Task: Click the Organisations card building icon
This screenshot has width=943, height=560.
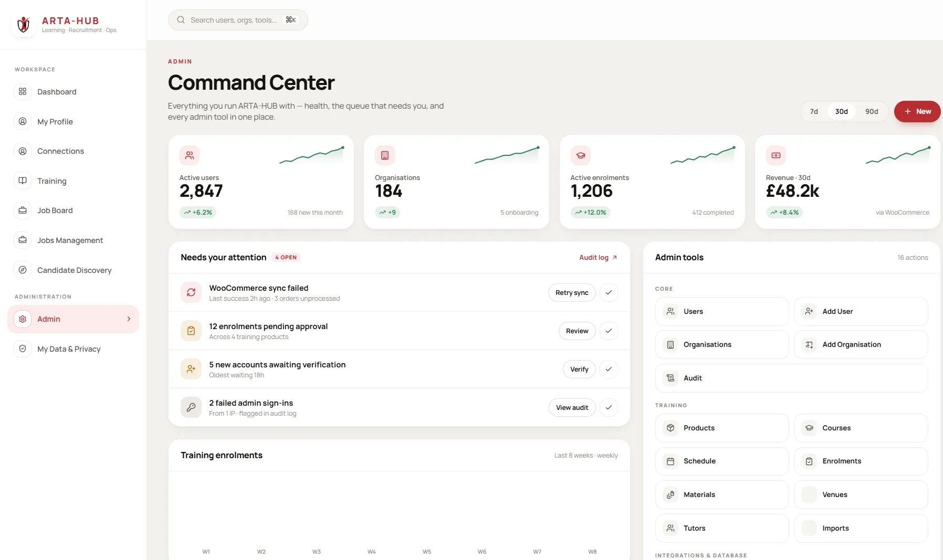Action: click(x=385, y=155)
